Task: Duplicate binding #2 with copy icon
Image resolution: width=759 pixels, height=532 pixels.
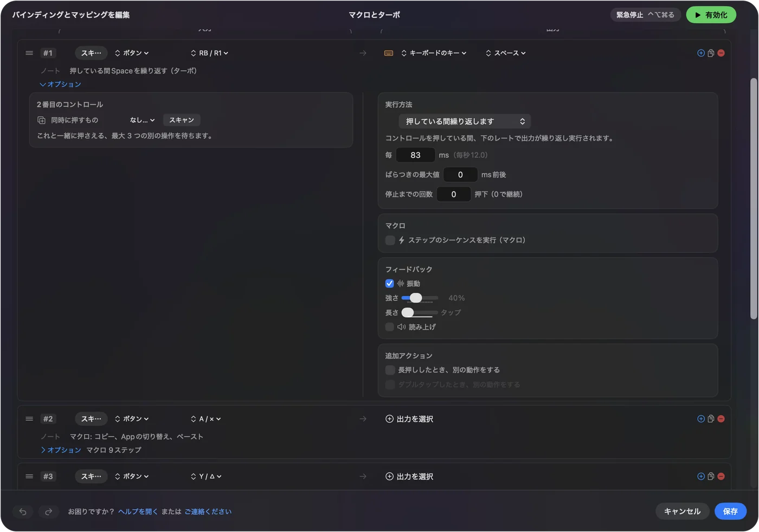Action: tap(711, 419)
